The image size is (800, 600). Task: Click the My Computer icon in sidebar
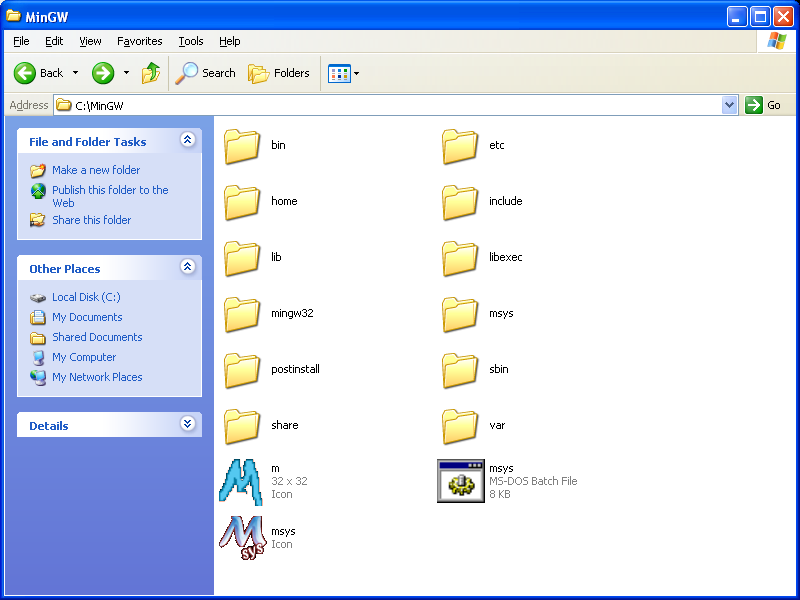pos(38,357)
